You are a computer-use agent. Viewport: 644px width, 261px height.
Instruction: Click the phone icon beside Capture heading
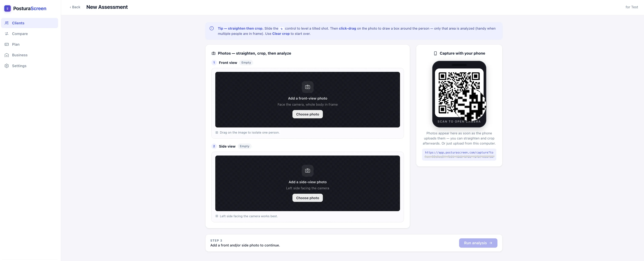tap(435, 53)
